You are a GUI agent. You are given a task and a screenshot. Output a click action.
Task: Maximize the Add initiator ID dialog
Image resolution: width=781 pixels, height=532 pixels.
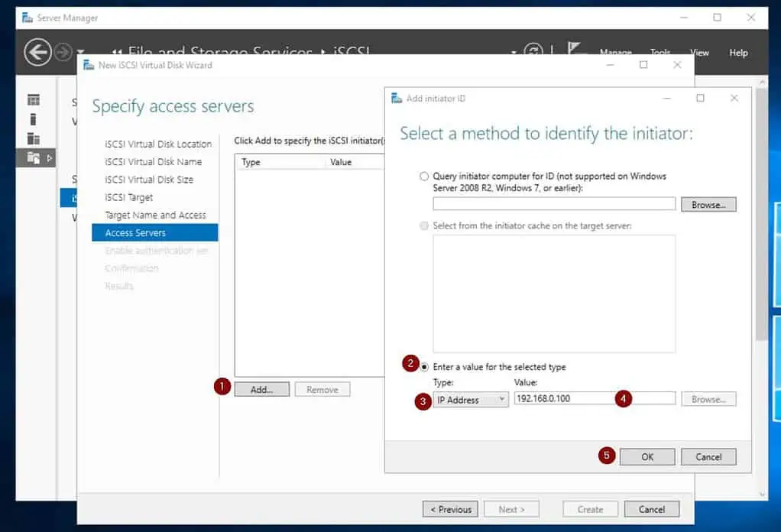point(700,98)
